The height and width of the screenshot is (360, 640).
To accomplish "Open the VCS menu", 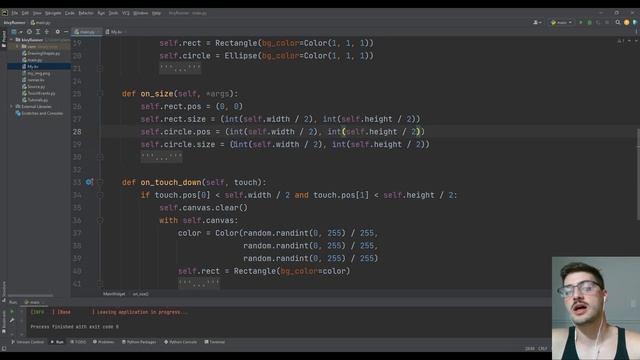I will click(126, 13).
